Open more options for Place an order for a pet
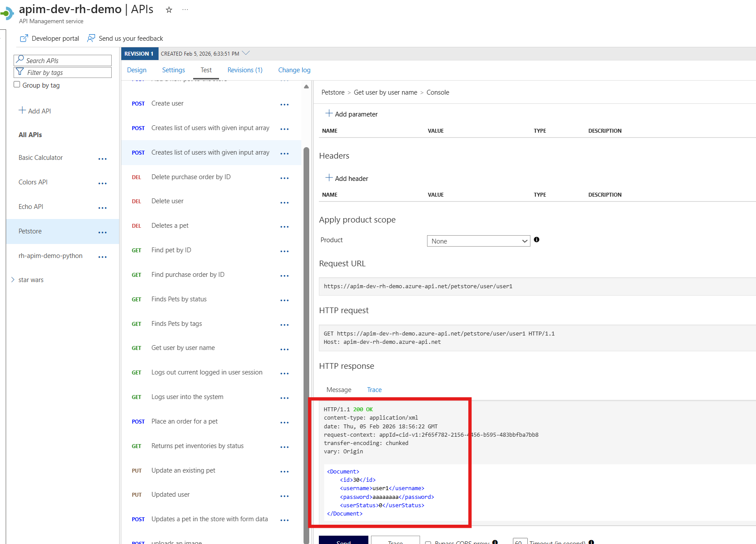 click(x=285, y=423)
